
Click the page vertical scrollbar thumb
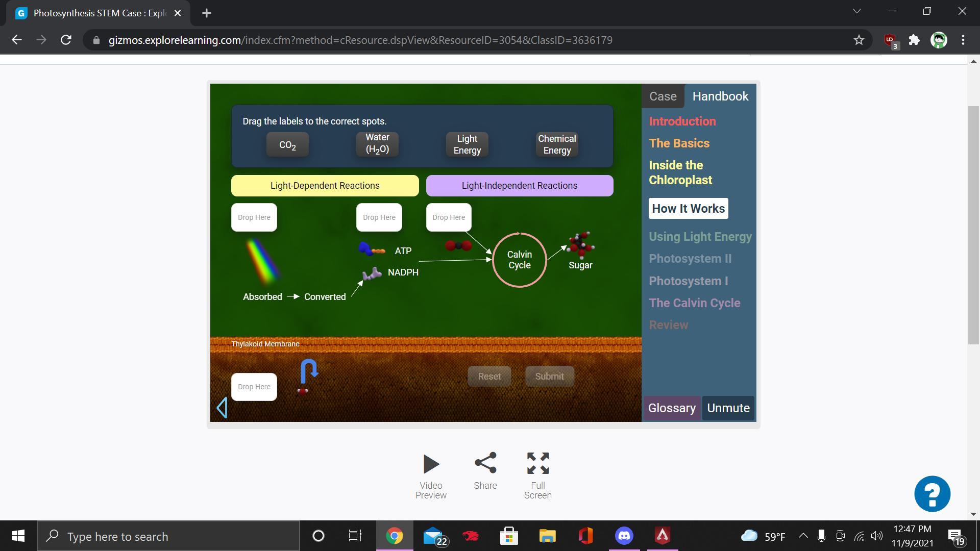[x=973, y=224]
